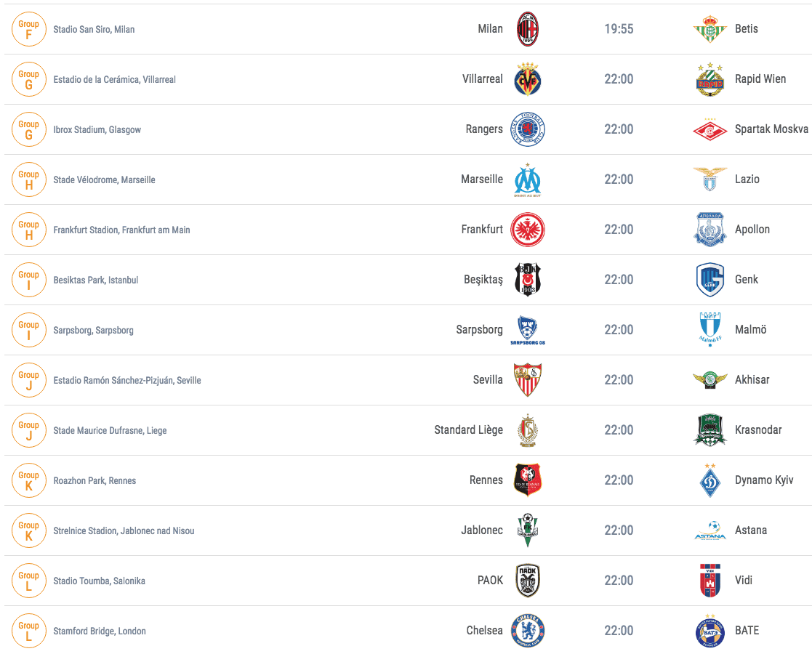Click the Eintracht Frankfurt eagle crest
Screen dimensions: 812x654
click(x=528, y=230)
